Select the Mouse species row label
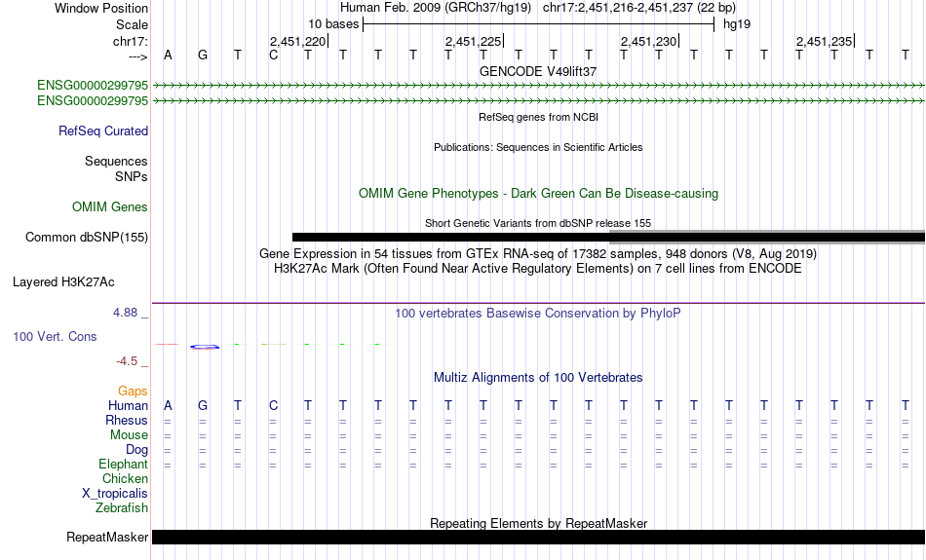The image size is (926, 560). pyautogui.click(x=129, y=435)
